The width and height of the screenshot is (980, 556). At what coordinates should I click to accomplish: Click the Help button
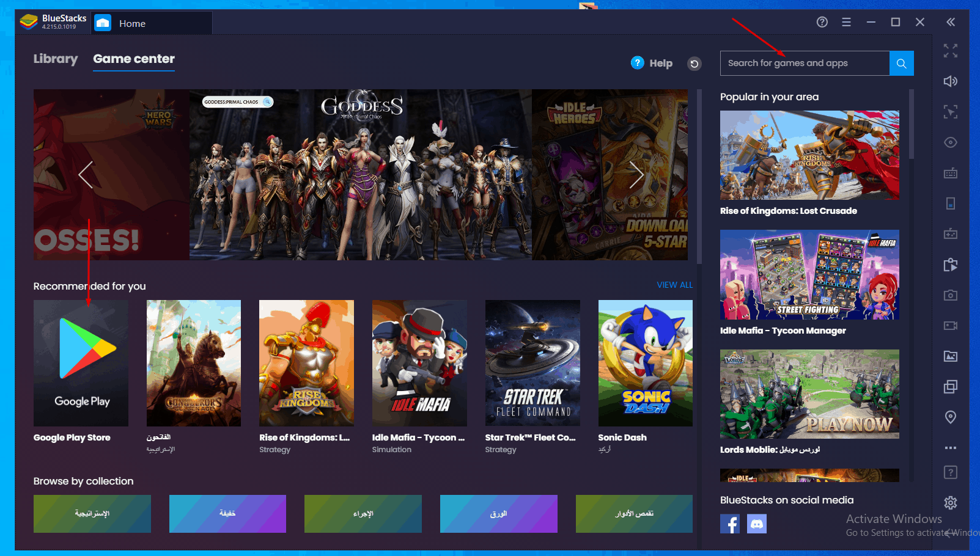[652, 63]
